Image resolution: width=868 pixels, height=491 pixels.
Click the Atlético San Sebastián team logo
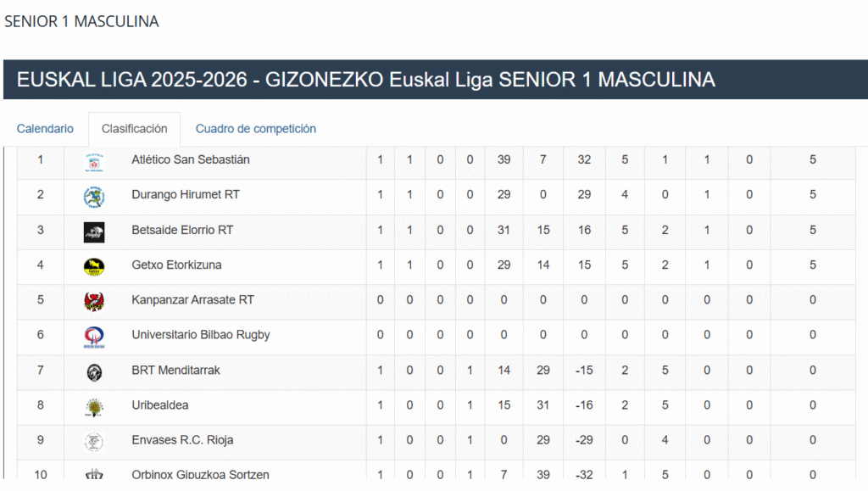click(x=94, y=161)
